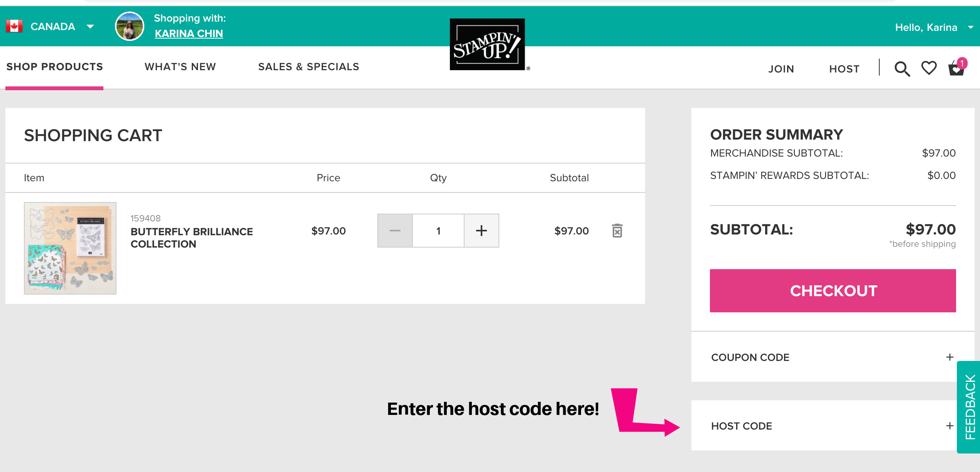This screenshot has width=980, height=472.
Task: Click the Canadian flag icon
Action: [14, 26]
